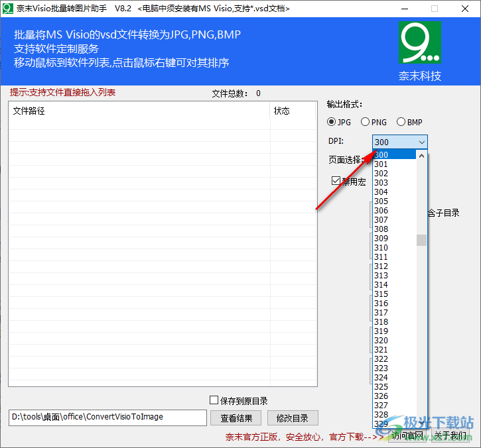Pick 308 from the DPI options
The image size is (481, 448).
pyautogui.click(x=394, y=229)
